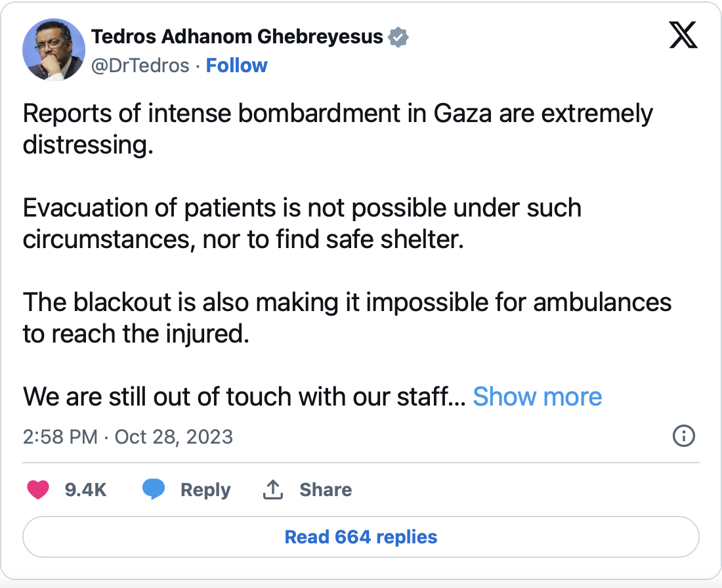
Task: Click the Reply text label
Action: [205, 490]
